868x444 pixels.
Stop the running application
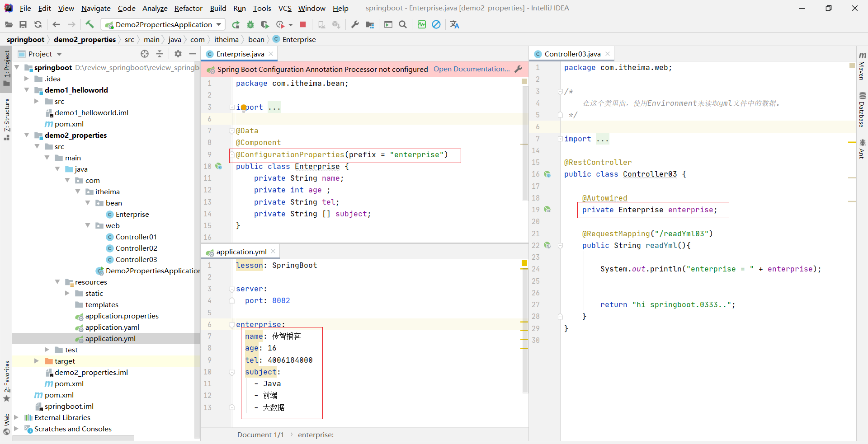click(303, 25)
